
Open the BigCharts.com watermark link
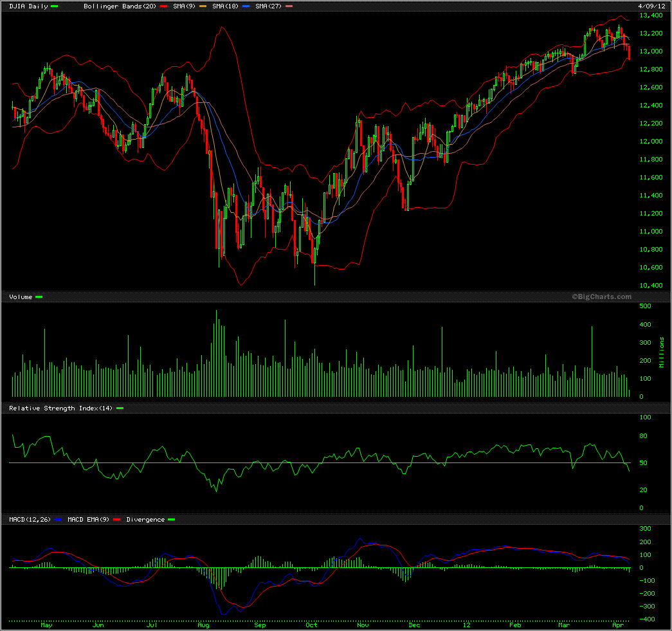[601, 297]
